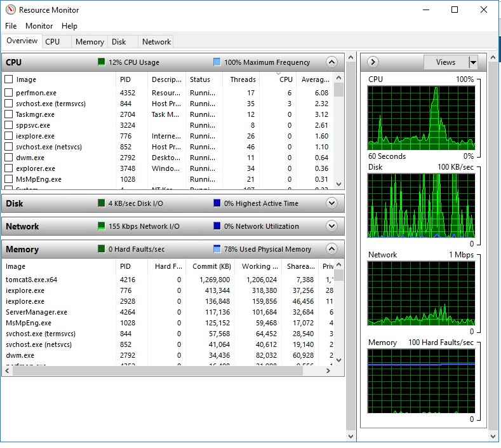Image resolution: width=501 pixels, height=448 pixels.
Task: Click the green Hard Faults indicator square
Action: click(102, 248)
